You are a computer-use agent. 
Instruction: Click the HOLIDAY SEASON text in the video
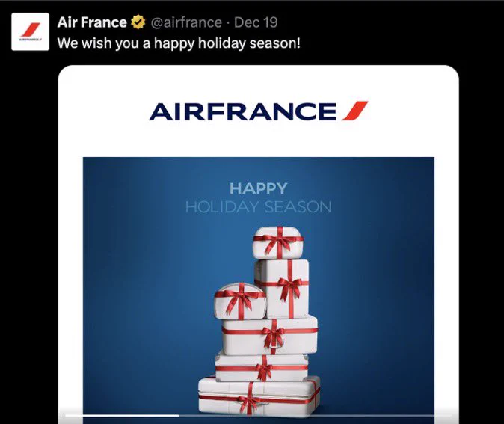(x=259, y=206)
